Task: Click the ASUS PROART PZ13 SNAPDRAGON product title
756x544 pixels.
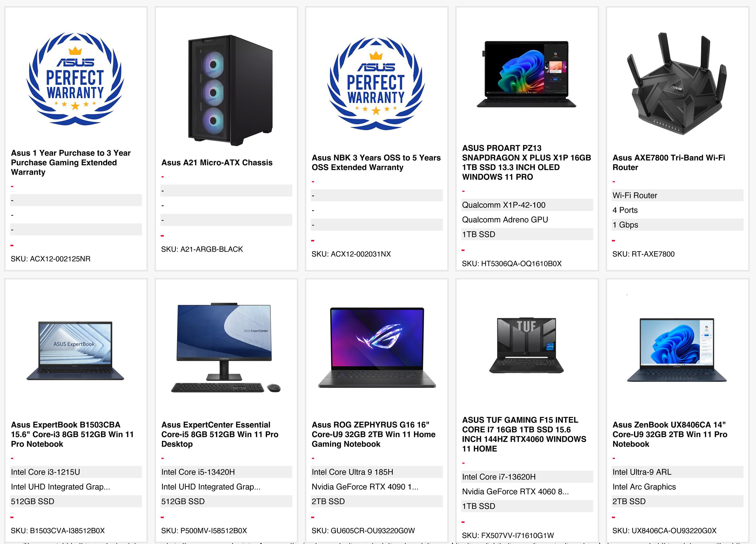Action: pyautogui.click(x=526, y=163)
